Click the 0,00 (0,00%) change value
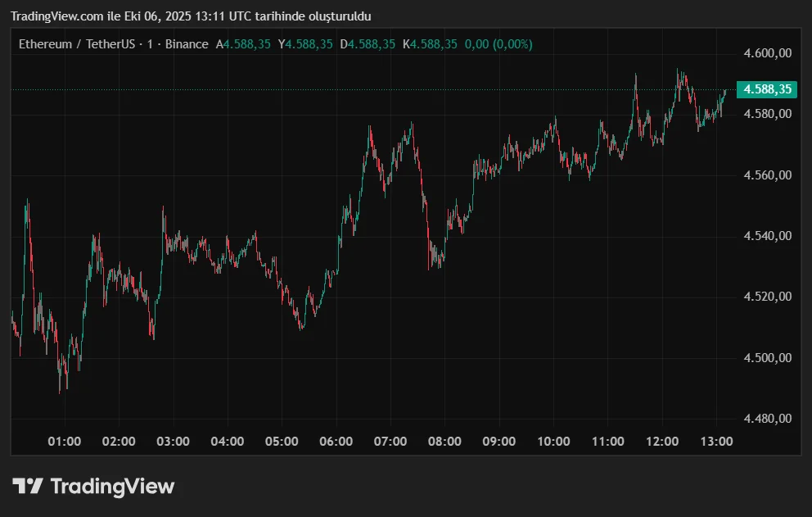 tap(498, 44)
